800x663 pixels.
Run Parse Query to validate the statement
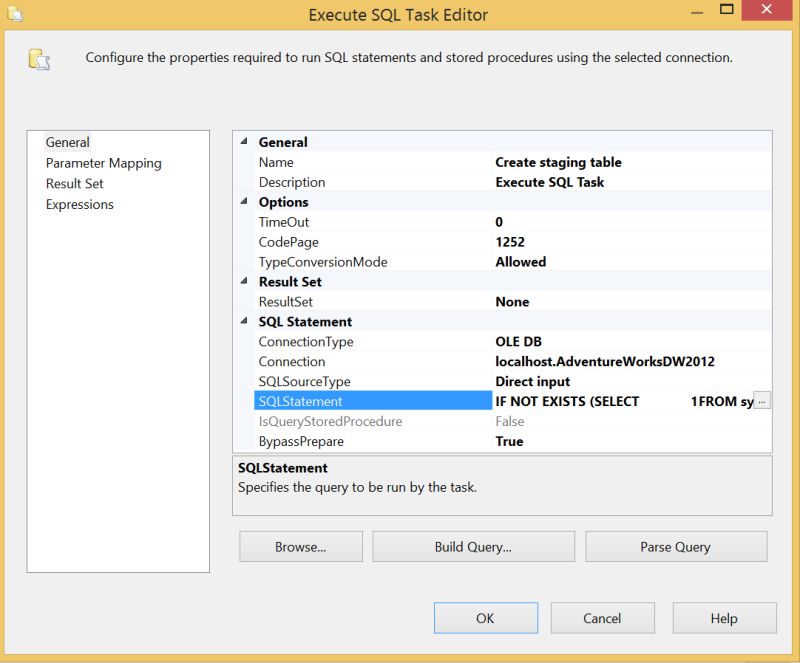pos(676,546)
